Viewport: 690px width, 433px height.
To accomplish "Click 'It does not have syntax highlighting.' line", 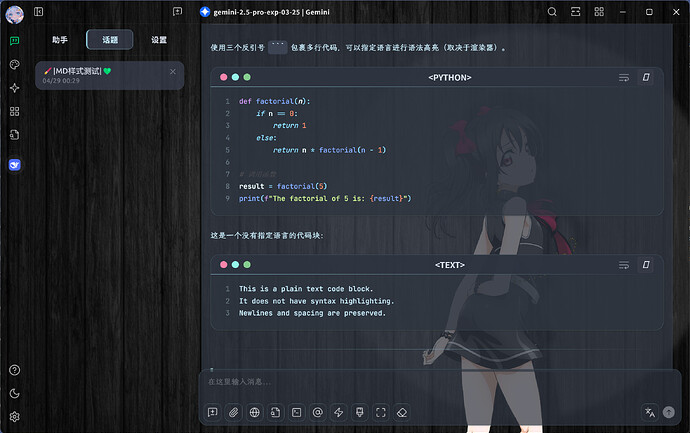I will (x=316, y=301).
